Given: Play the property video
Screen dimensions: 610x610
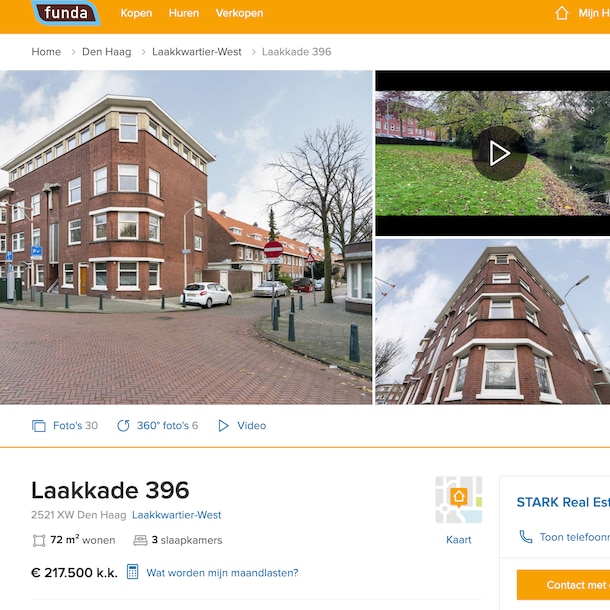Looking at the screenshot, I should pyautogui.click(x=499, y=153).
